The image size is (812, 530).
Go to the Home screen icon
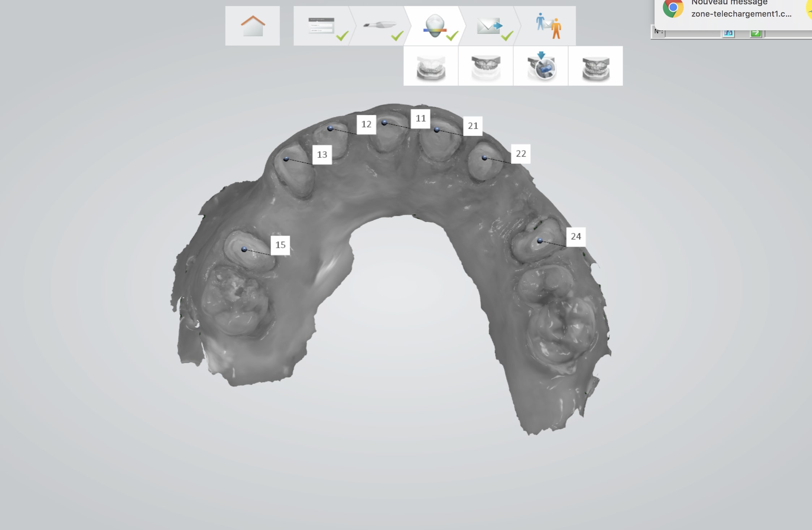point(252,26)
